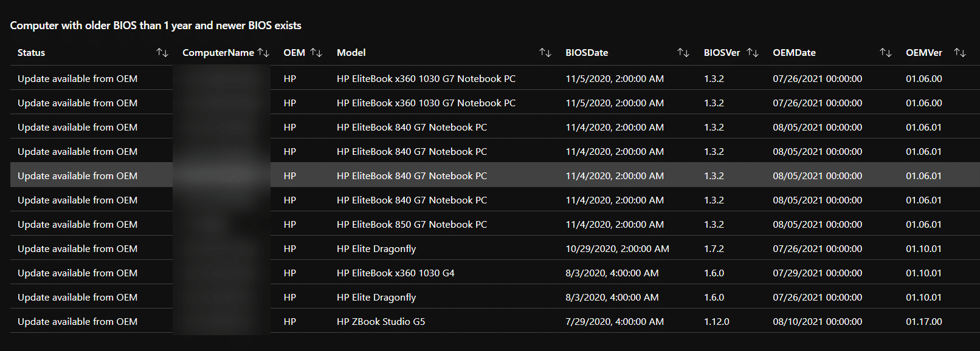Click the OEMDate column header label
Screen dimensions: 980x351
794,53
